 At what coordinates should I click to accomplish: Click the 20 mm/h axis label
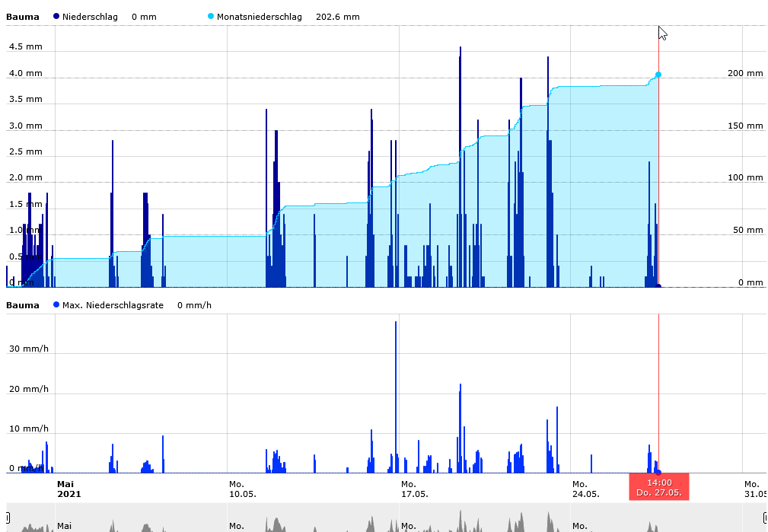click(29, 389)
